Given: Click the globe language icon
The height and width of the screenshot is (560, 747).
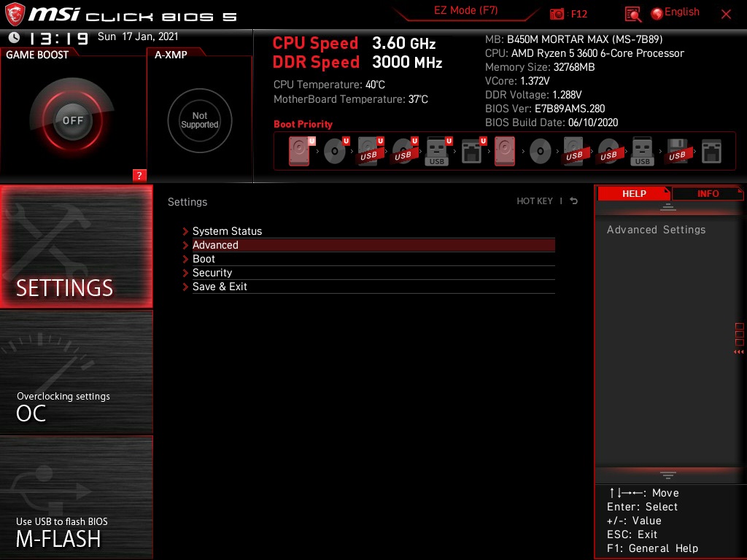Looking at the screenshot, I should 657,14.
